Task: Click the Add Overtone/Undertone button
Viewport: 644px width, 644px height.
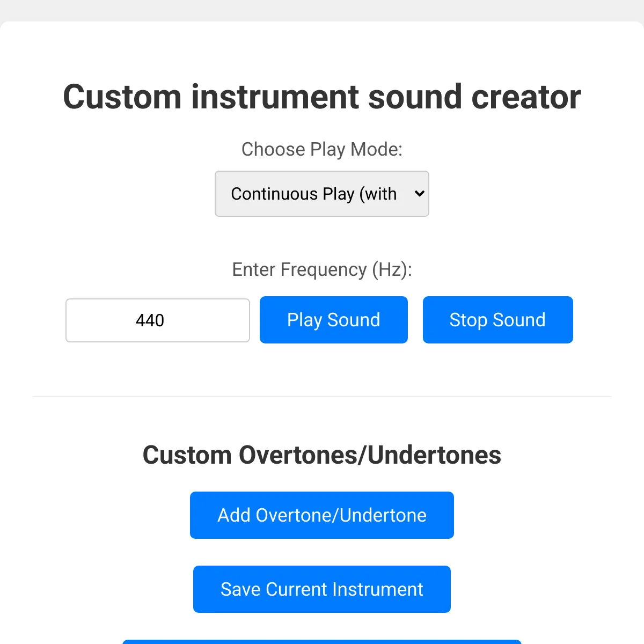Action: point(322,515)
